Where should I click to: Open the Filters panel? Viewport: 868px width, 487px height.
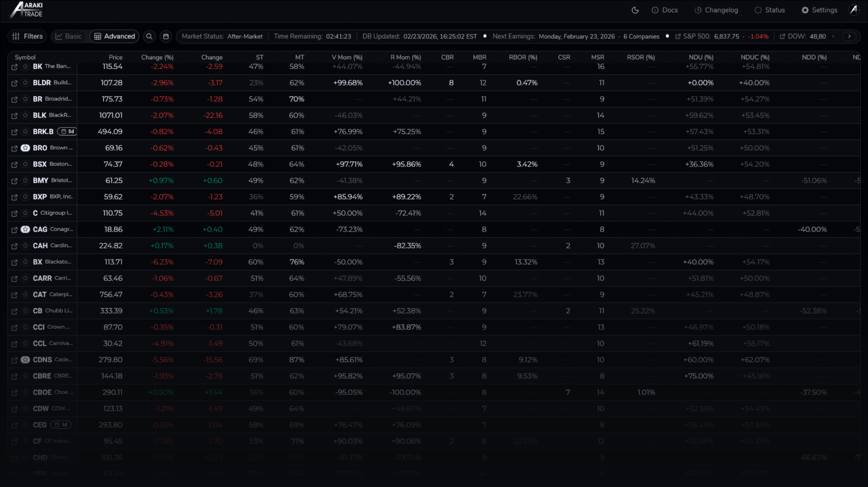pyautogui.click(x=27, y=36)
